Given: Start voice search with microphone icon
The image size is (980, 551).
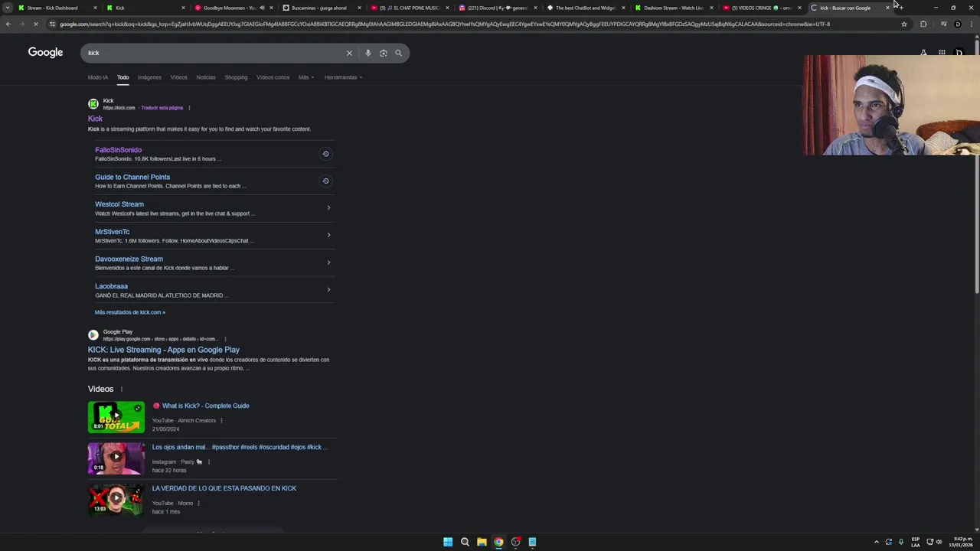Looking at the screenshot, I should coord(368,53).
